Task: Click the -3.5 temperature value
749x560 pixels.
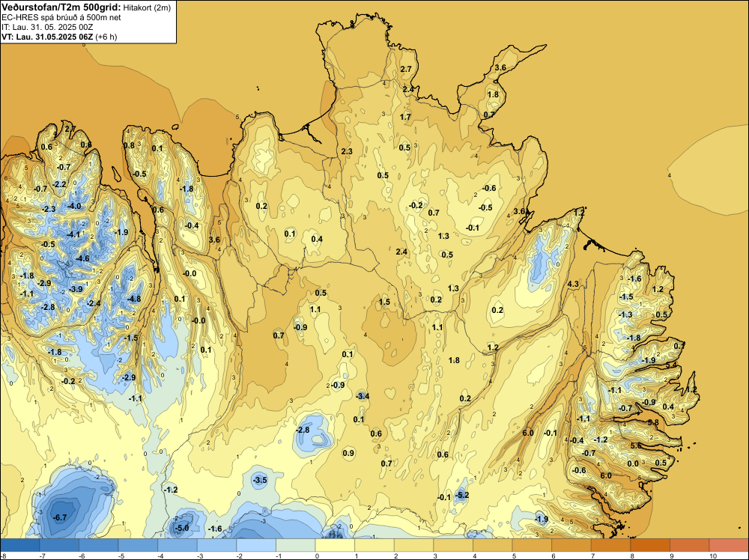Action: pos(260,480)
